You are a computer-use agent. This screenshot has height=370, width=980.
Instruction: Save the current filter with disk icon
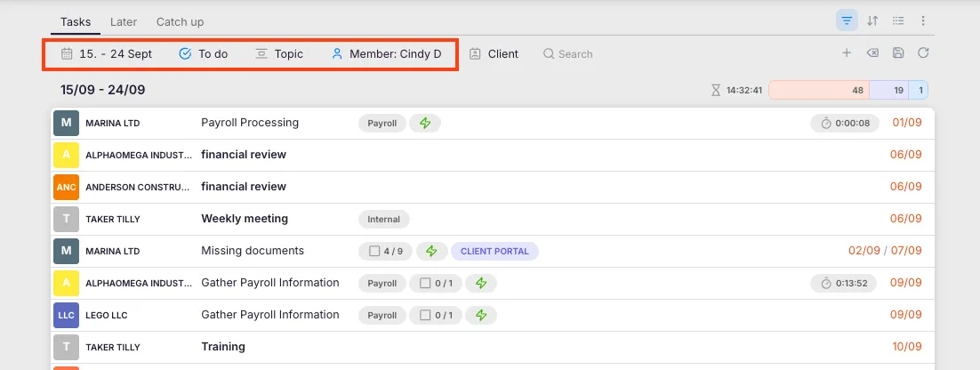click(898, 53)
